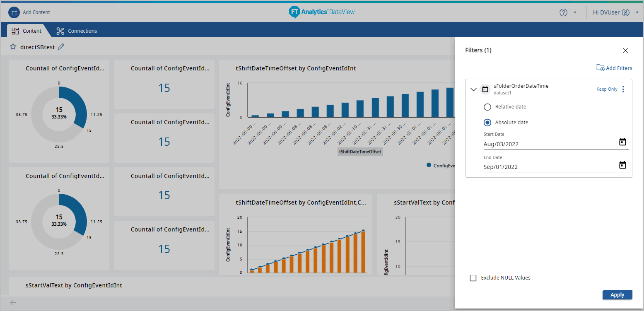Close the Filters panel
The image size is (644, 311).
pyautogui.click(x=625, y=51)
